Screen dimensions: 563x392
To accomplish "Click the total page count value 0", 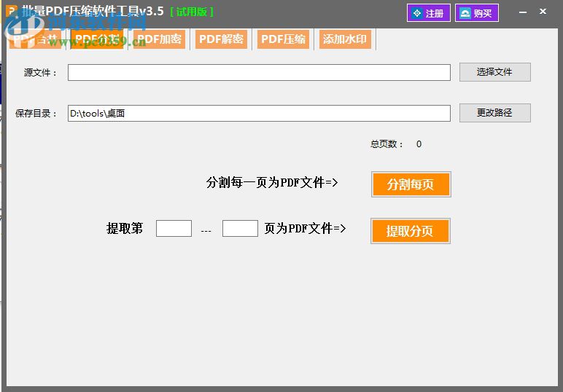I will pos(419,144).
